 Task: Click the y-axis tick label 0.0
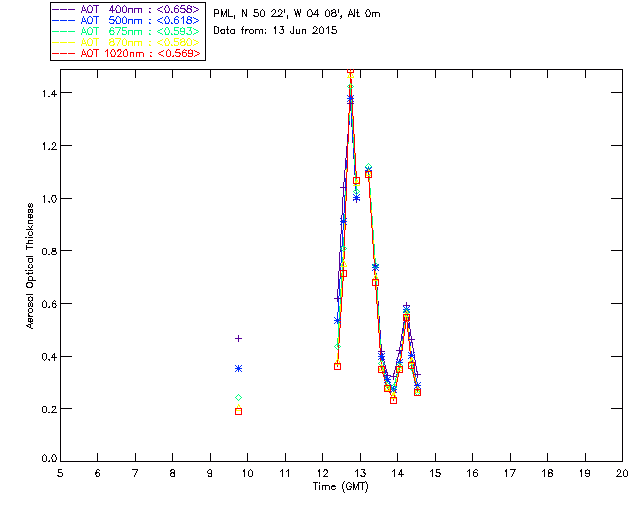click(49, 459)
